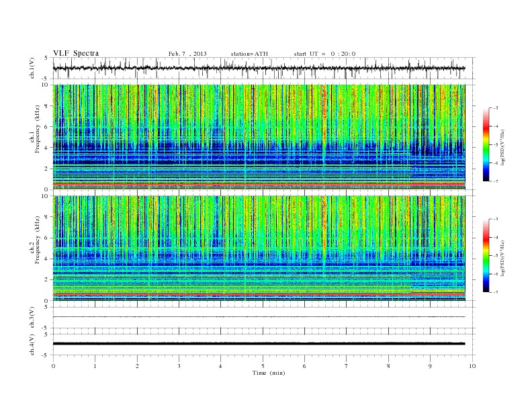Click time axis tick label "9"
Screen dimensions: 532x411
coord(430,366)
